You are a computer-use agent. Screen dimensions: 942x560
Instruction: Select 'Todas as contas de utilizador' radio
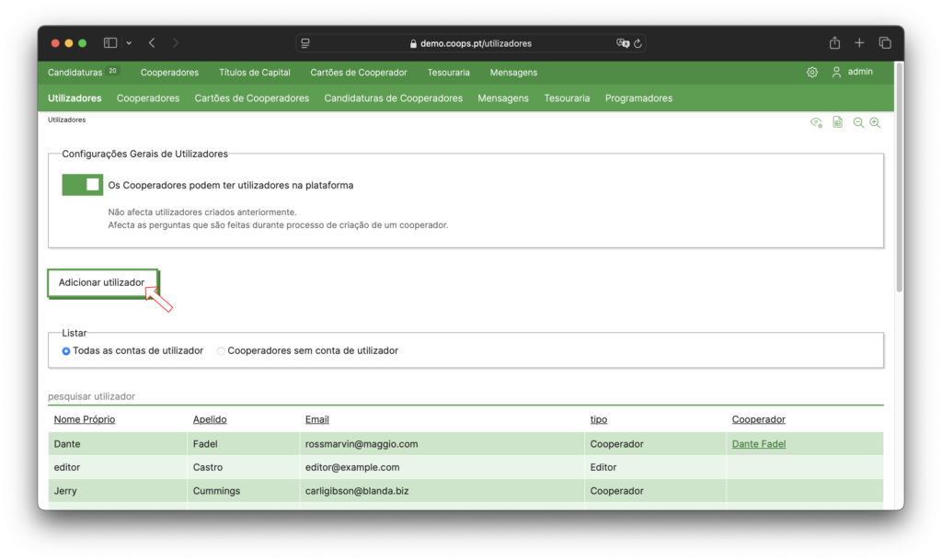[66, 351]
